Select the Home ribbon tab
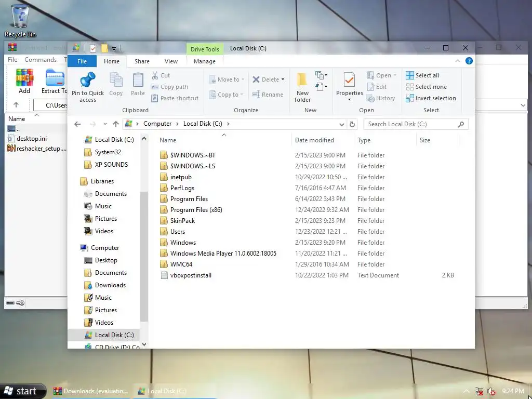 coord(112,61)
